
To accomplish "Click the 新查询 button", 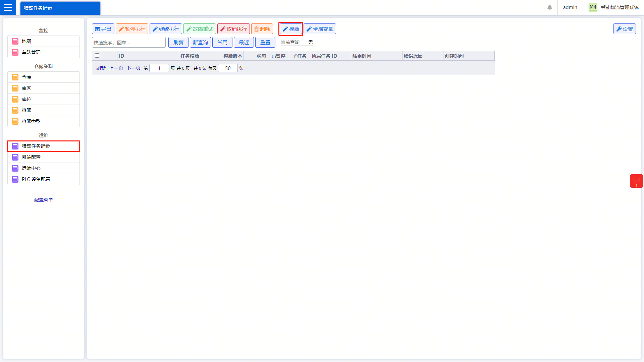I will coord(200,42).
